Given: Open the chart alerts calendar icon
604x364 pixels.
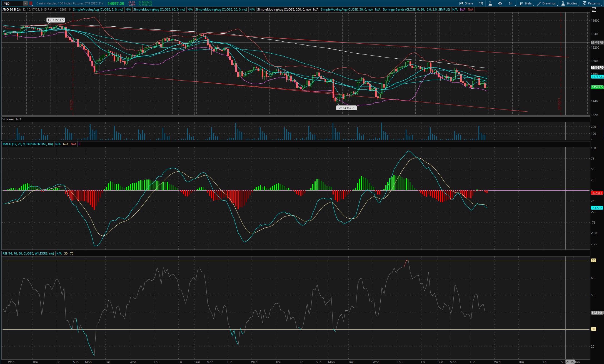Looking at the screenshot, I should click(x=481, y=3).
